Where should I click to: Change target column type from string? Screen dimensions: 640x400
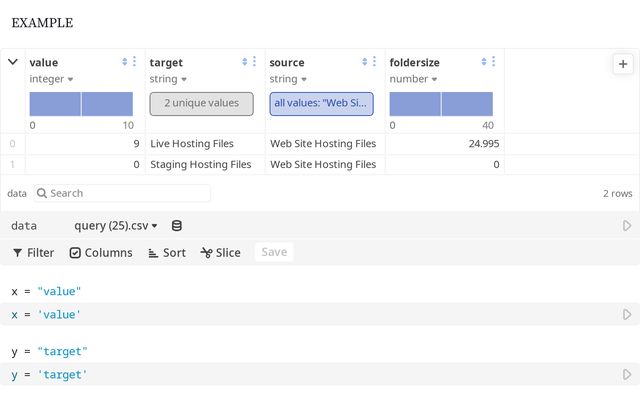pyautogui.click(x=168, y=79)
